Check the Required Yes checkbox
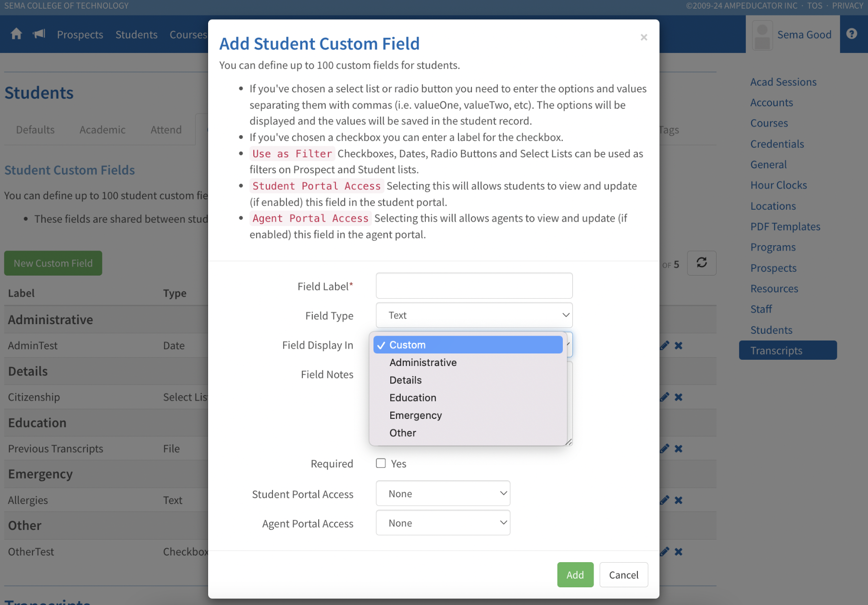 tap(381, 464)
